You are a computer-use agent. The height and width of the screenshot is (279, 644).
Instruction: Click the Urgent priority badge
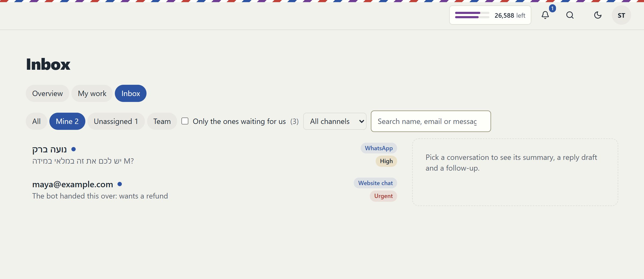point(383,196)
